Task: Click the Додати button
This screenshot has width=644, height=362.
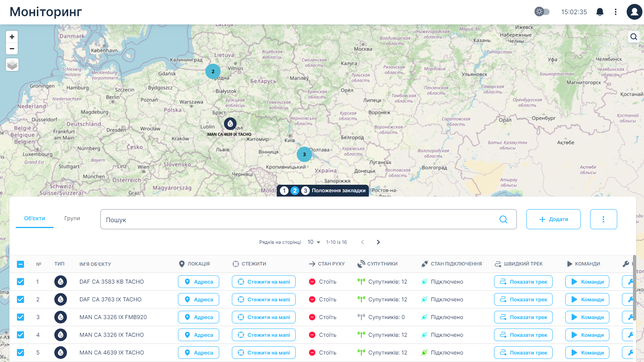Action: point(553,219)
